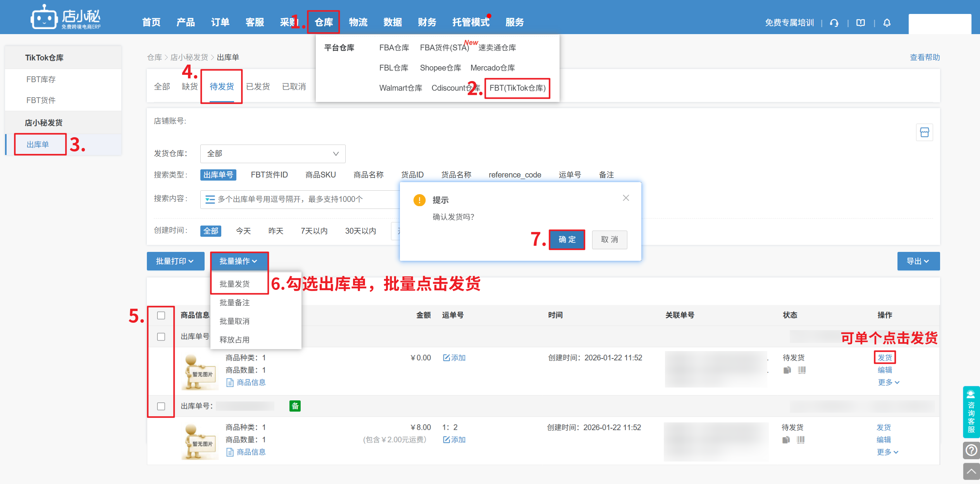Click the back-to-top arrow button
The width and height of the screenshot is (980, 484).
[x=971, y=471]
